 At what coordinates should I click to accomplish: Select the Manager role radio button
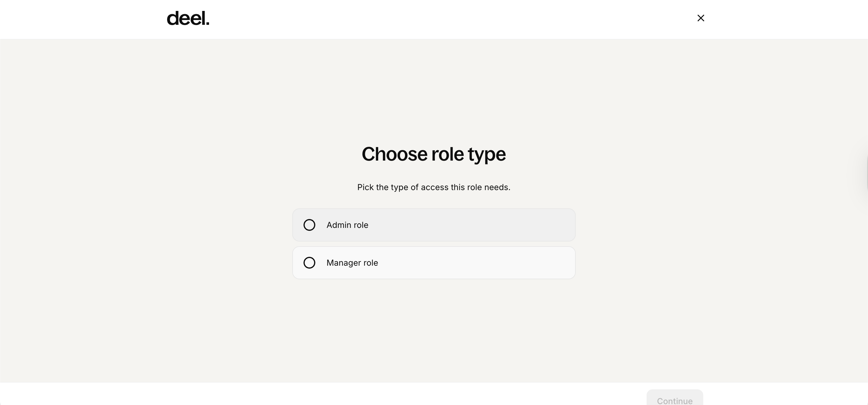click(x=309, y=262)
